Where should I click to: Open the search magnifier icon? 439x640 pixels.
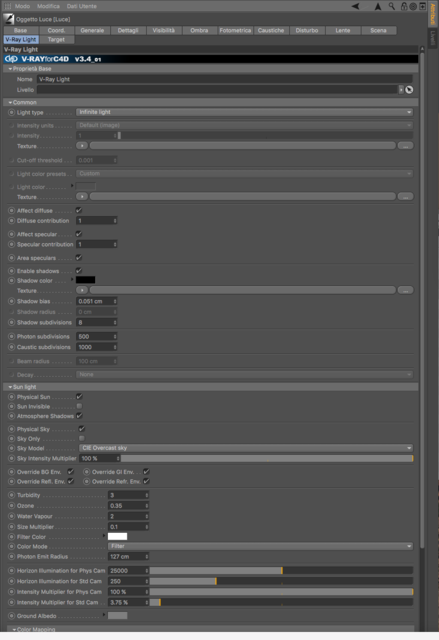pos(392,6)
